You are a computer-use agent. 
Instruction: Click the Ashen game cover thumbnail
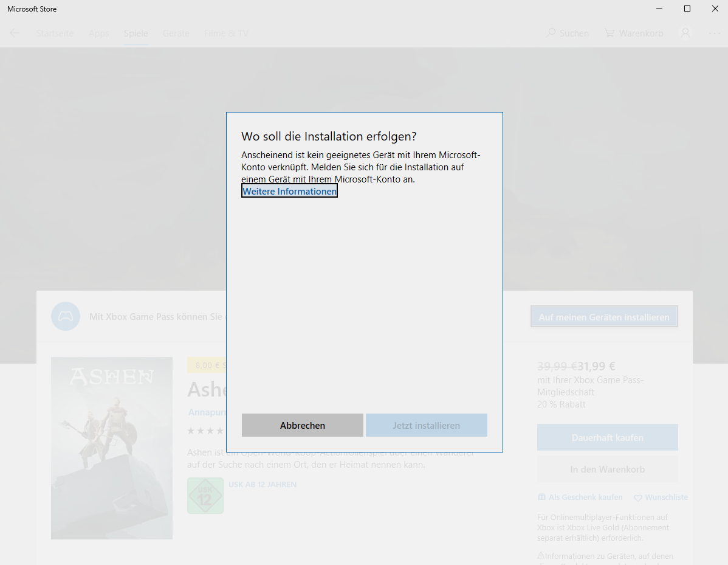coord(111,448)
